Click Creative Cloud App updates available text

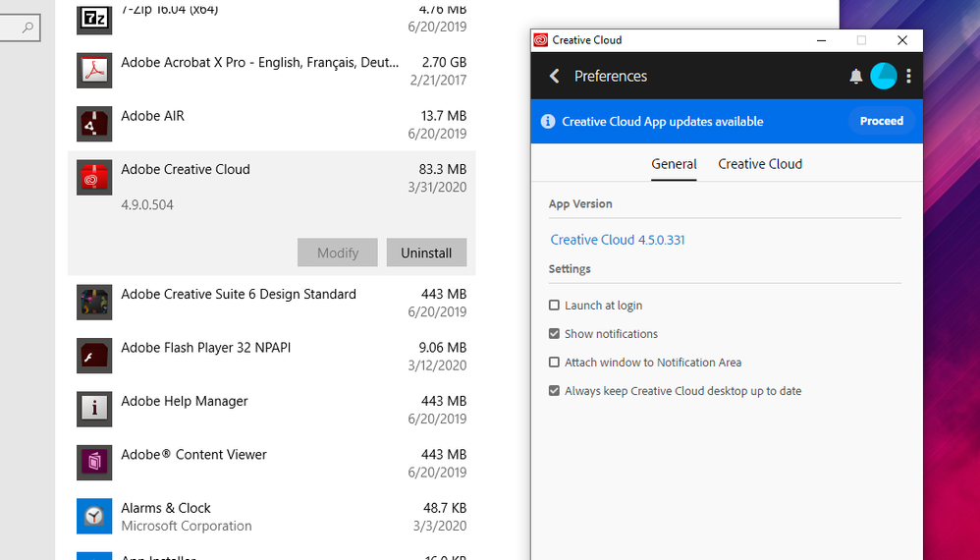(663, 122)
